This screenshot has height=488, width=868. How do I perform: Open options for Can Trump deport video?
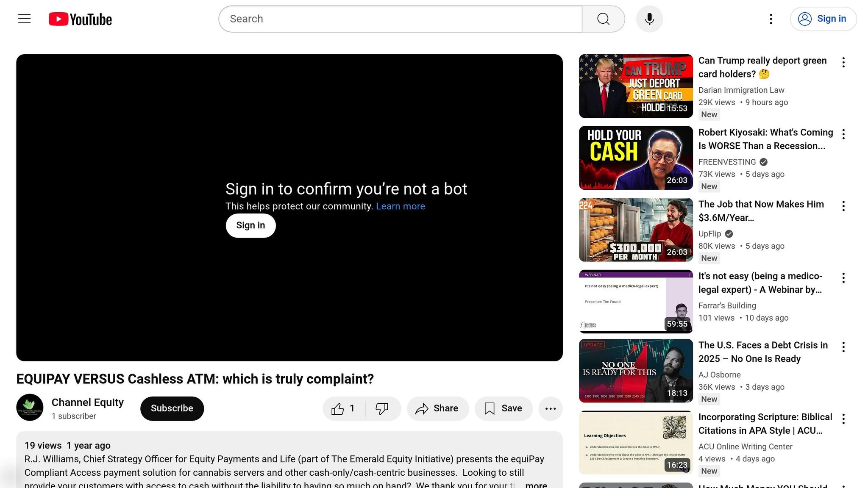843,62
